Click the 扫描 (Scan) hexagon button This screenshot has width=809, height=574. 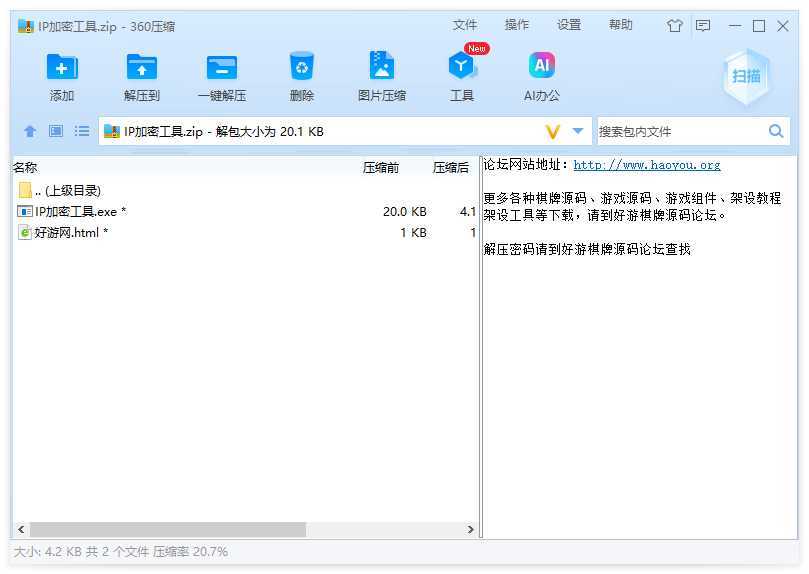point(746,76)
